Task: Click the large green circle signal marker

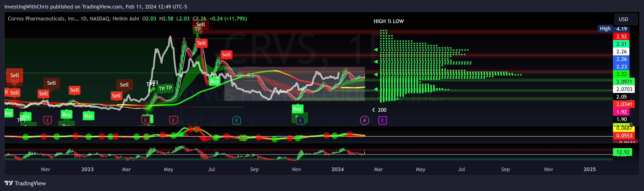Action: click(x=149, y=108)
